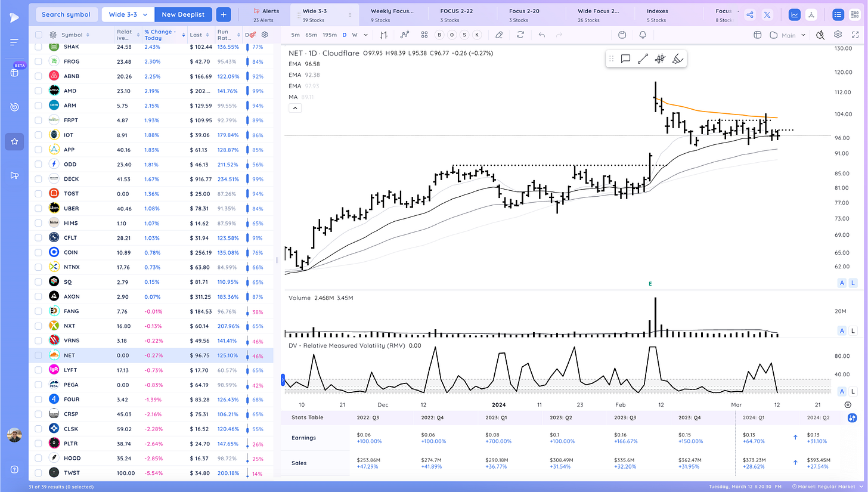This screenshot has width=868, height=492.
Task: Open the sidebar menu lines icon
Action: [x=14, y=42]
